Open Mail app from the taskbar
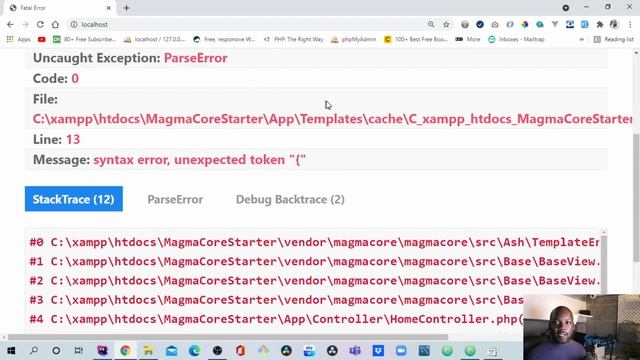The height and width of the screenshot is (360, 640). coord(171,351)
